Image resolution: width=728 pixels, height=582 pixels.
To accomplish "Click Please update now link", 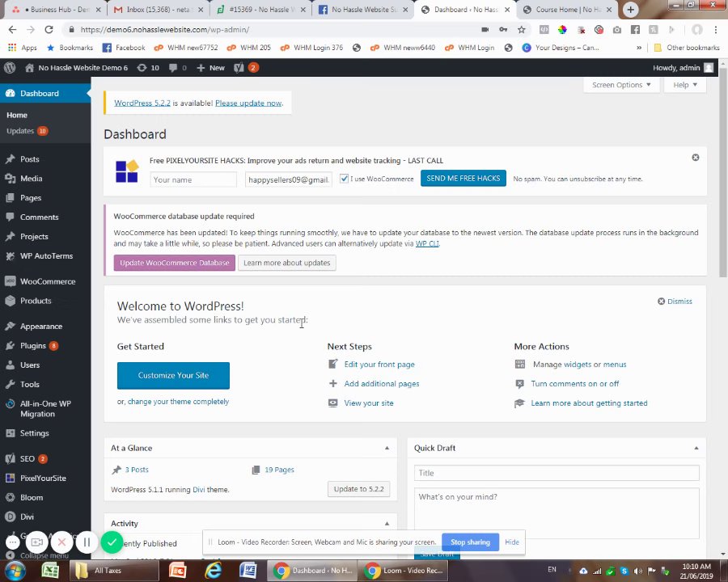I will pos(248,103).
